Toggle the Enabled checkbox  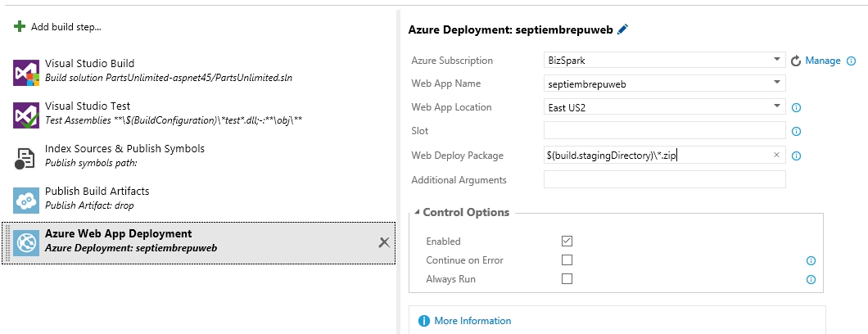(x=567, y=241)
